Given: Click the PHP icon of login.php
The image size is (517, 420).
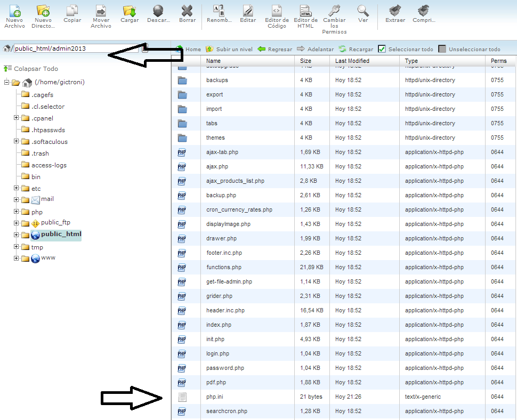Looking at the screenshot, I should coord(182,354).
